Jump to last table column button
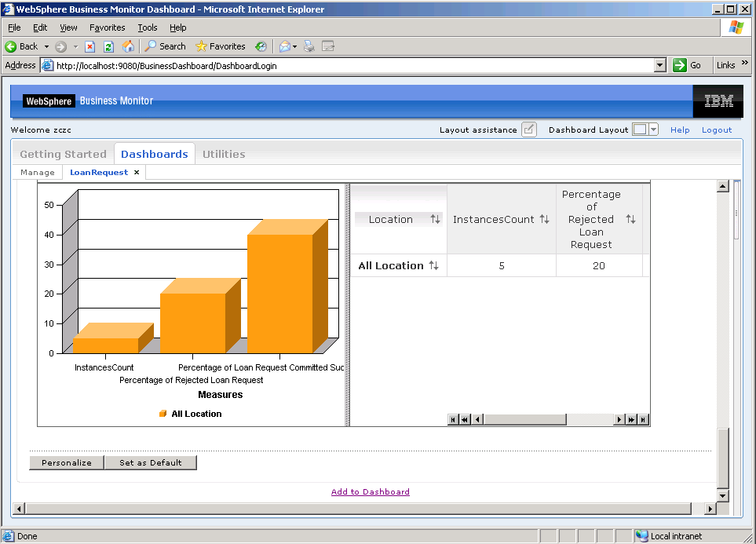756x544 pixels. click(x=643, y=419)
